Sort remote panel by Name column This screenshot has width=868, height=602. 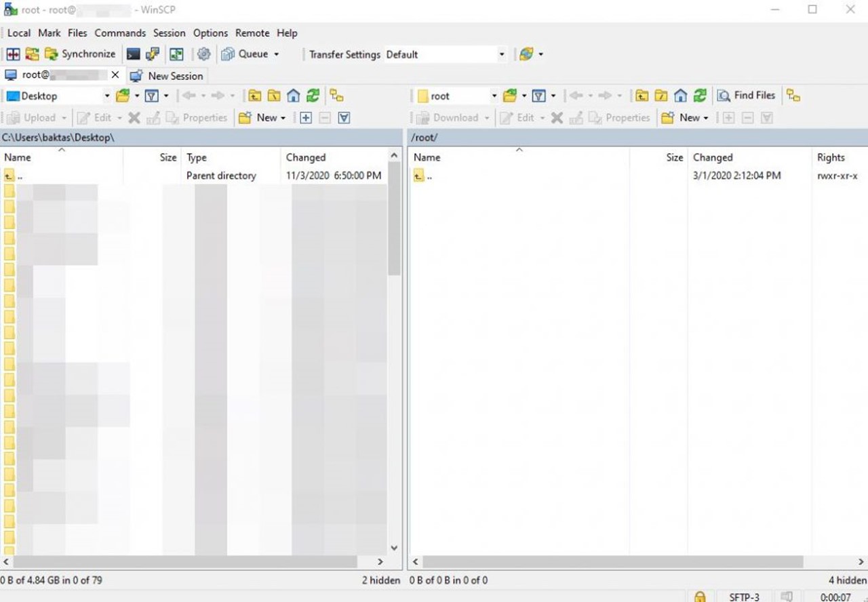click(519, 157)
